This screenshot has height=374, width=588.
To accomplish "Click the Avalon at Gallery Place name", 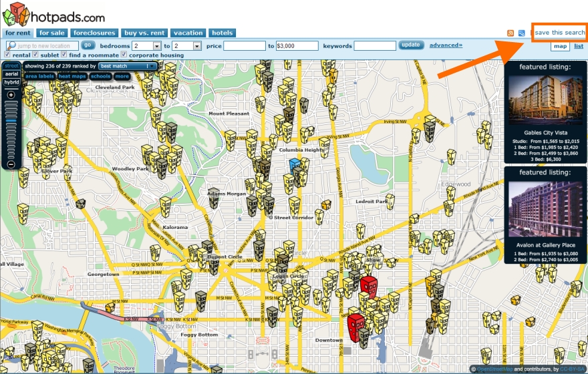I will (x=546, y=245).
